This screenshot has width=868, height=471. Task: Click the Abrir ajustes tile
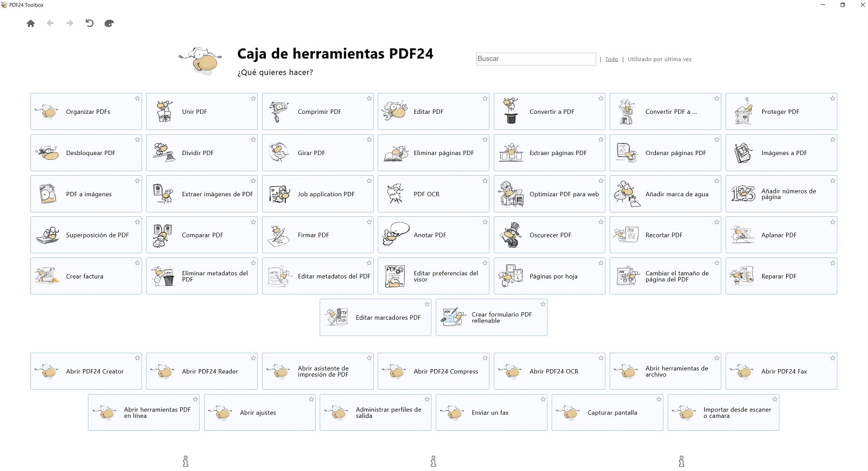pos(259,412)
